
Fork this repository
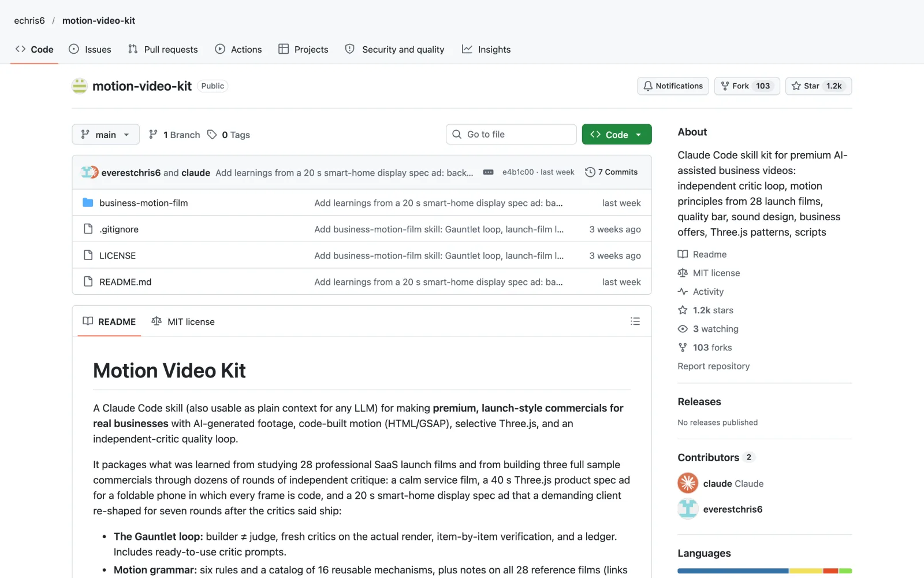coord(747,86)
